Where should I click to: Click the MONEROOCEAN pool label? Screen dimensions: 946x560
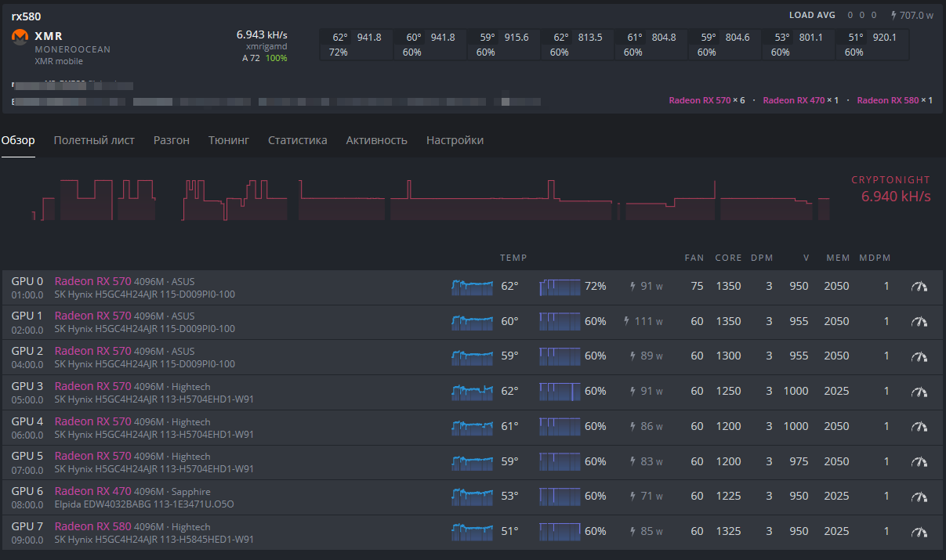(73, 49)
